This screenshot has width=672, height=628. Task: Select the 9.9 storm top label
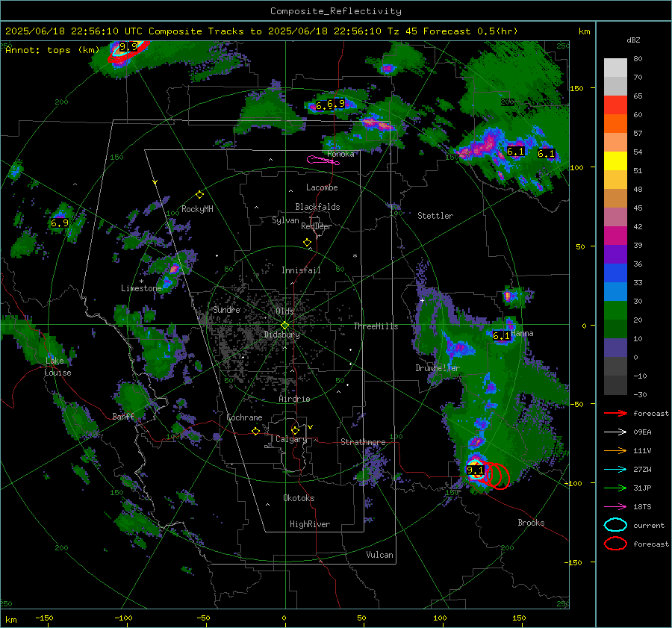(x=128, y=46)
